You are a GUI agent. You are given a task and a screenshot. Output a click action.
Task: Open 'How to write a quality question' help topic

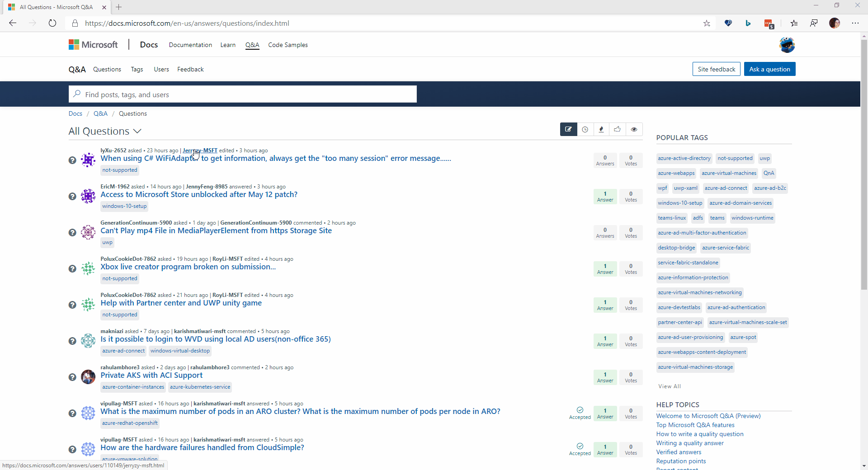point(700,434)
